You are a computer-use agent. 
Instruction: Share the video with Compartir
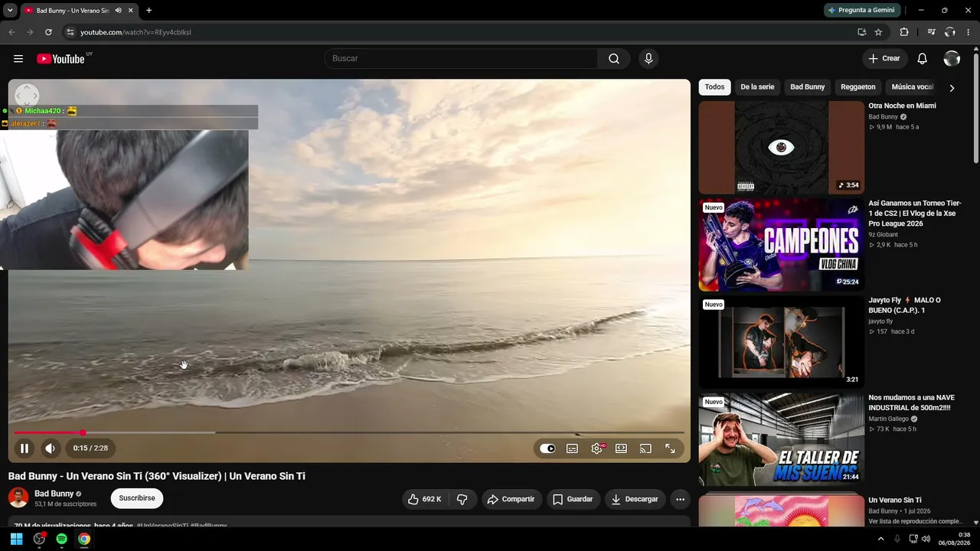tap(511, 499)
